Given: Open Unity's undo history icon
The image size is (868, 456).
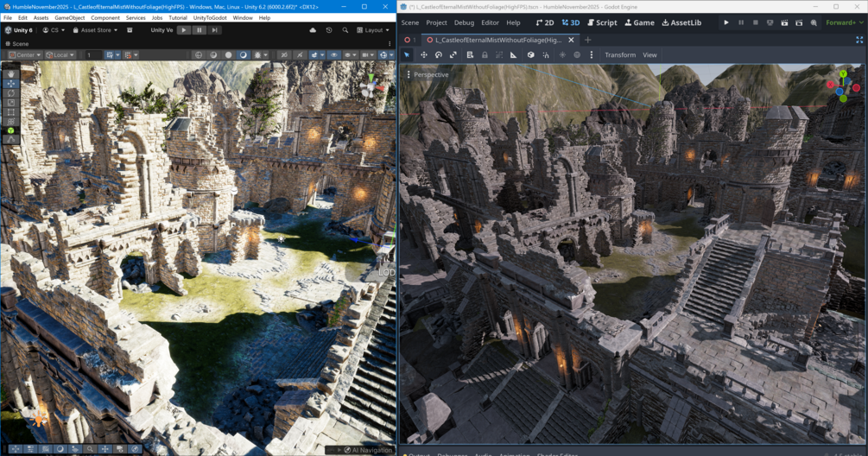Looking at the screenshot, I should click(x=329, y=30).
